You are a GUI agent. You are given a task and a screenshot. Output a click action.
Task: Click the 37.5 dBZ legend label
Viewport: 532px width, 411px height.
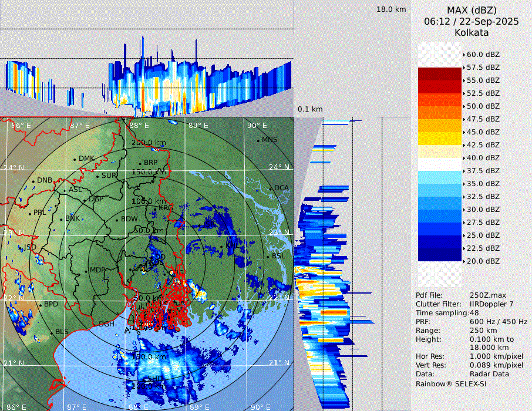(483, 171)
